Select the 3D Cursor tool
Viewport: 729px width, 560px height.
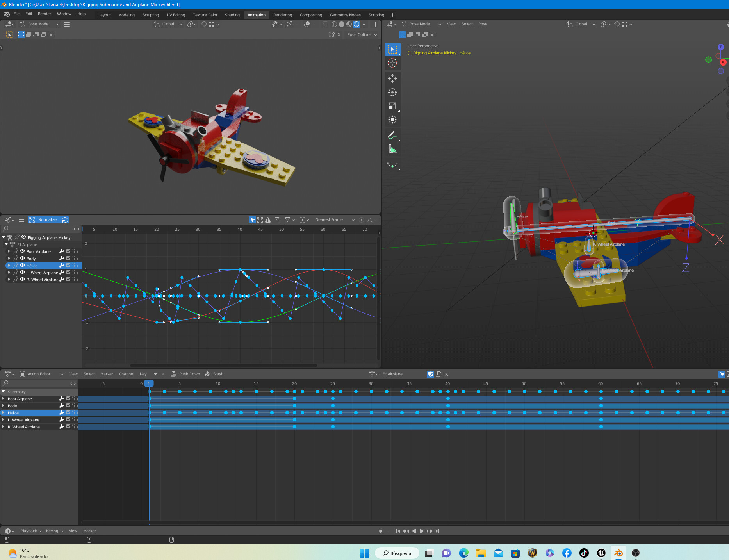coord(392,63)
